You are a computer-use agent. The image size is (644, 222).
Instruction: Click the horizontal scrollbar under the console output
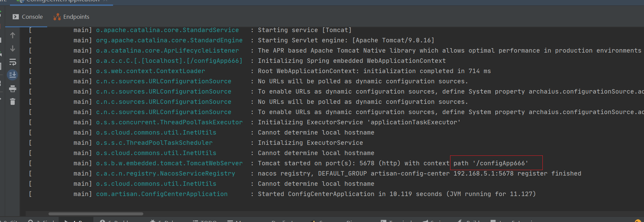coord(96,214)
